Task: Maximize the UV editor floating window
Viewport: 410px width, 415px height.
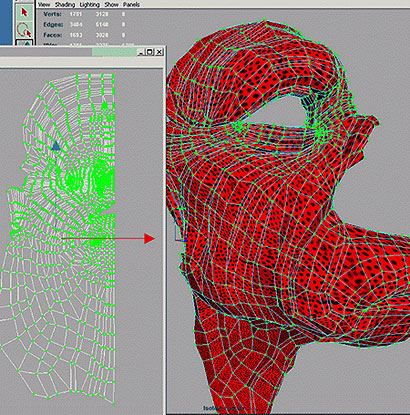Action: 149,52
